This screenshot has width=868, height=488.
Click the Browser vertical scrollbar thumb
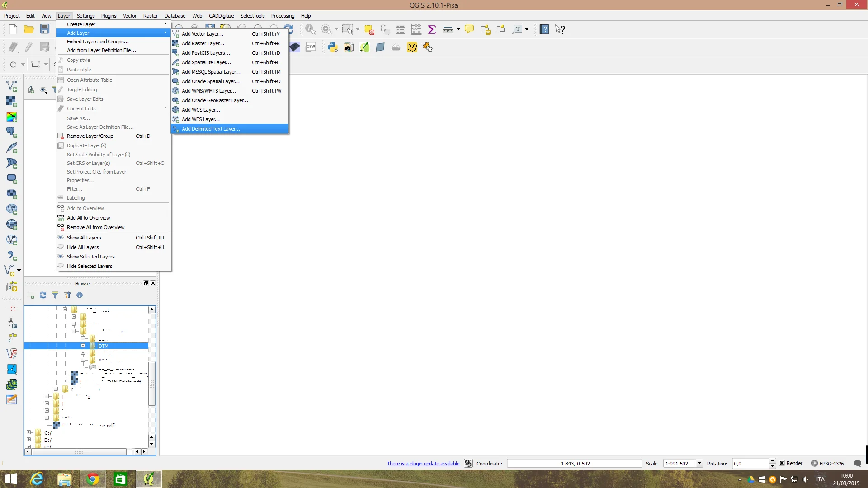[x=152, y=384]
